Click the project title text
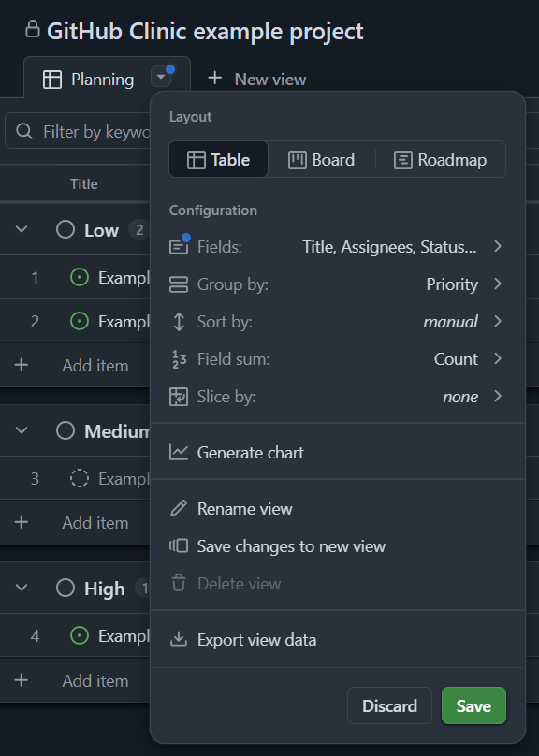This screenshot has height=756, width=539. click(x=205, y=32)
